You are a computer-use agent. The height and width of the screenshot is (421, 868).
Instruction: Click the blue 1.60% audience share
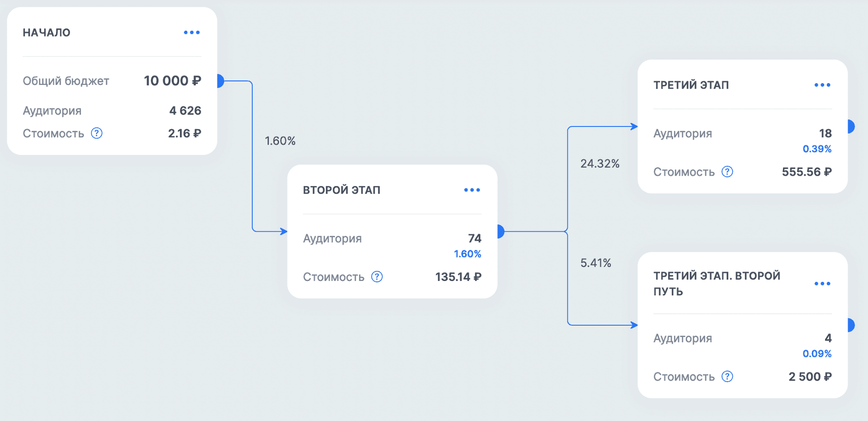tap(467, 254)
